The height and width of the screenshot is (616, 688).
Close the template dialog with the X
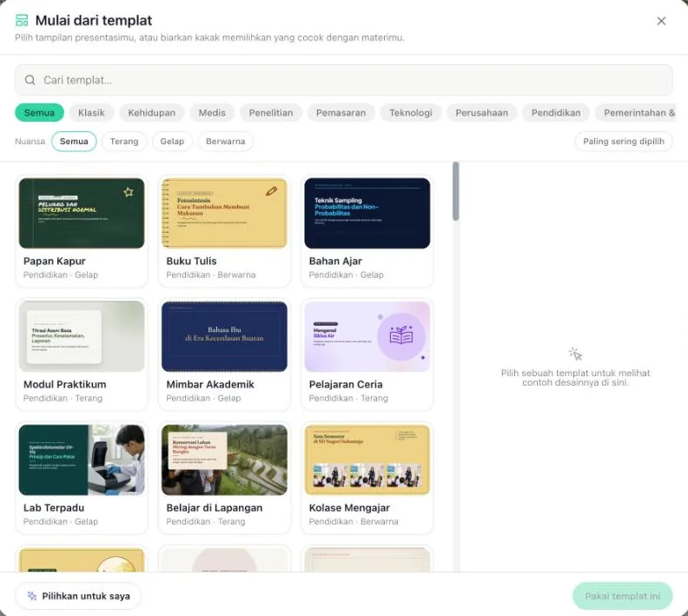coord(661,21)
